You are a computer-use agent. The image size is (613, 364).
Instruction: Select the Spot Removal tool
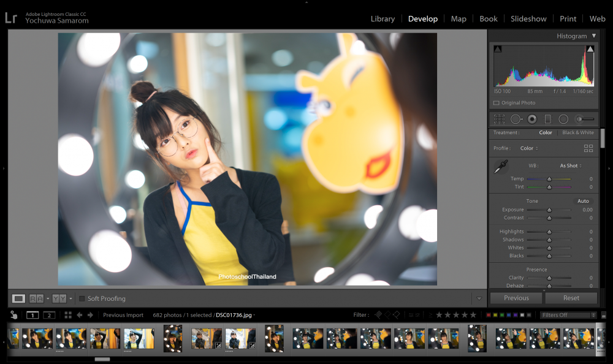pos(516,119)
